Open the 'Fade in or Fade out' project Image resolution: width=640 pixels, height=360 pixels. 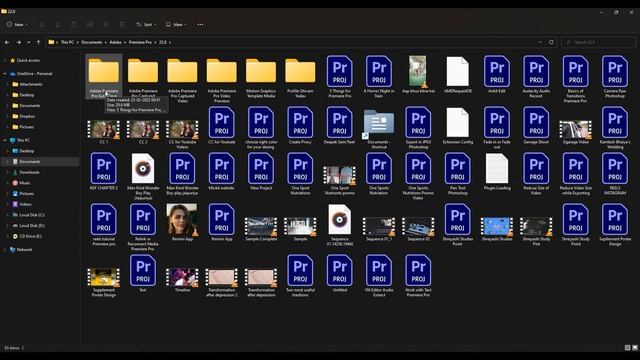point(497,128)
